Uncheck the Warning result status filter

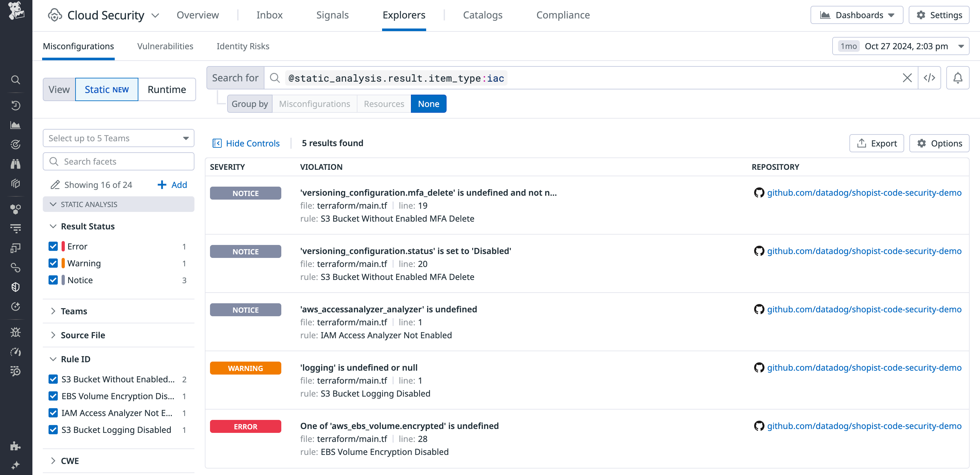53,263
